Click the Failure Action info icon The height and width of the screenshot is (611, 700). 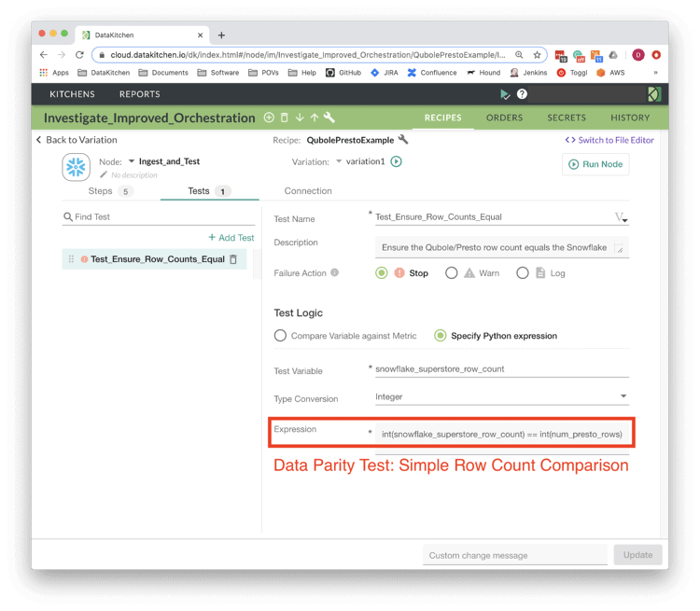point(334,273)
